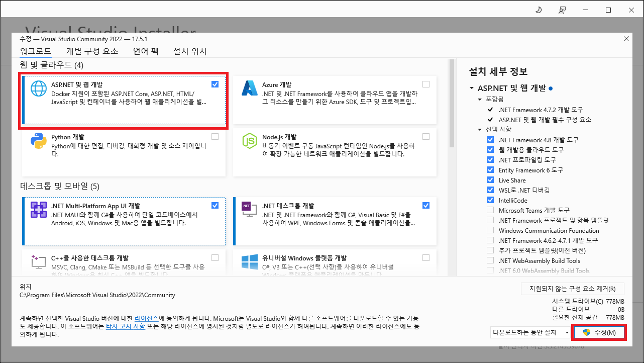Switch to the 개별 구성 요소 tab
644x363 pixels.
92,51
